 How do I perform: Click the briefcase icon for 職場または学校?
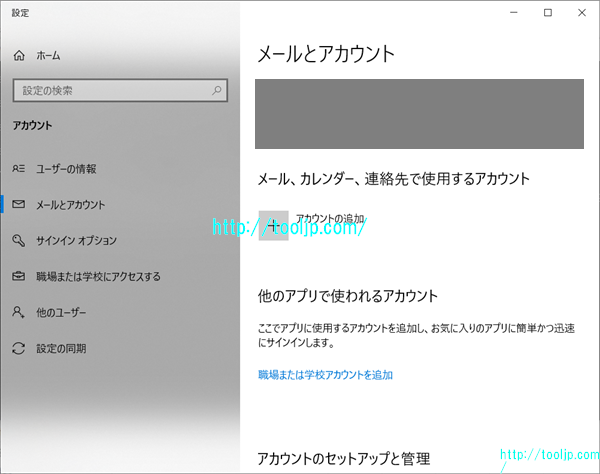[18, 276]
